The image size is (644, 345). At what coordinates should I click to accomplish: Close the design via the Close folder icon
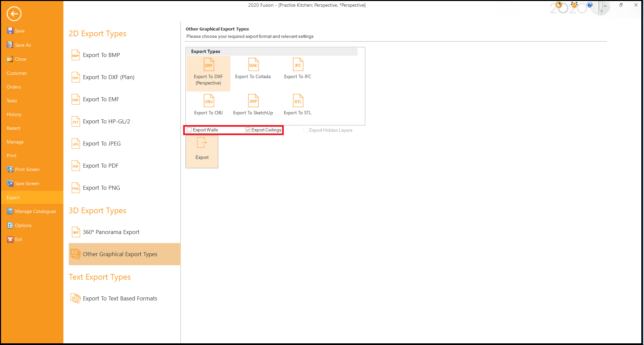(10, 59)
